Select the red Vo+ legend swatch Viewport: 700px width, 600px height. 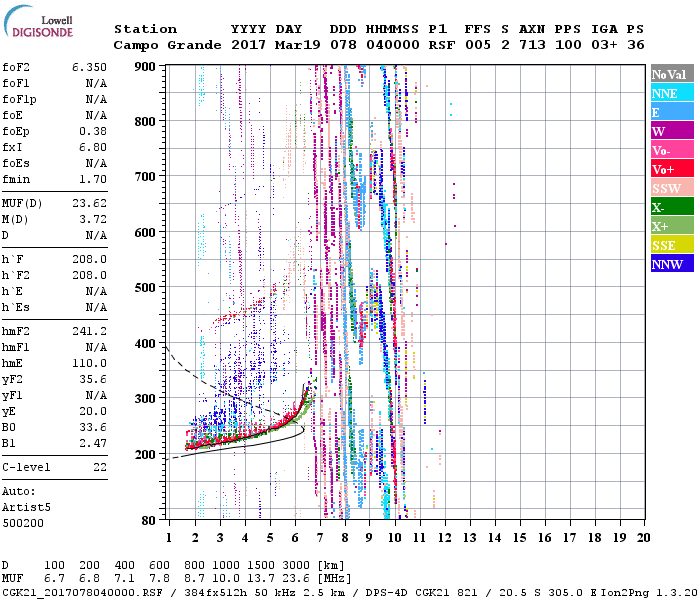[x=671, y=169]
